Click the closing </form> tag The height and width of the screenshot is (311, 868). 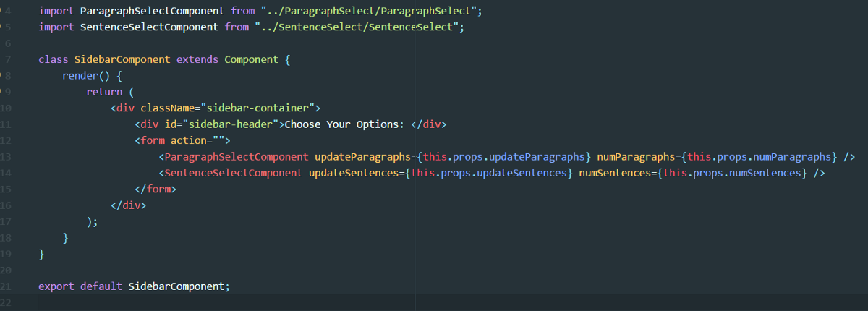(x=156, y=189)
